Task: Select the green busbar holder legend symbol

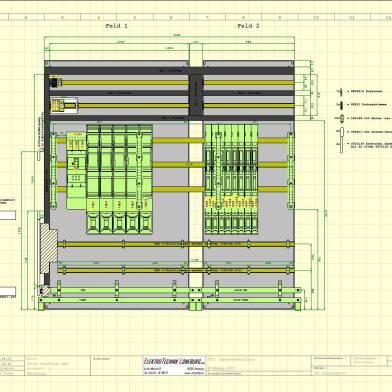Action: (x=341, y=118)
